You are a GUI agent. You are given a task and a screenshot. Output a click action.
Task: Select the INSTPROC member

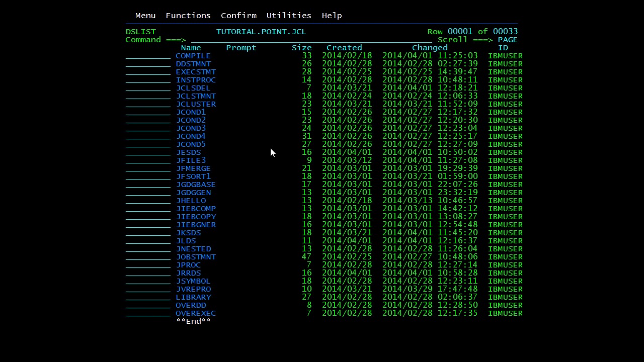[196, 80]
